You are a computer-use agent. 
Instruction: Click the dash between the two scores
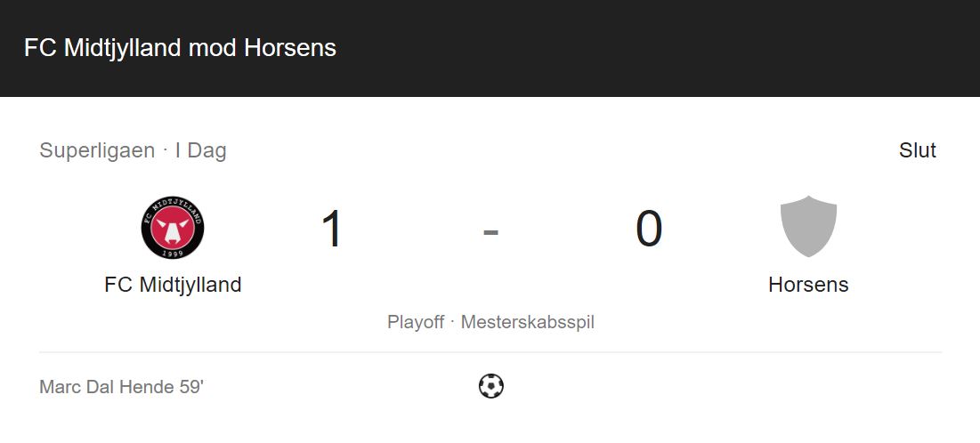(490, 232)
